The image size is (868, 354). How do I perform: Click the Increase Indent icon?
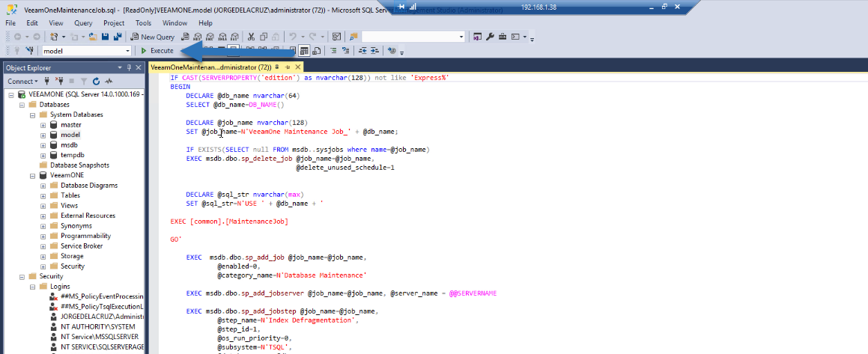pyautogui.click(x=374, y=51)
